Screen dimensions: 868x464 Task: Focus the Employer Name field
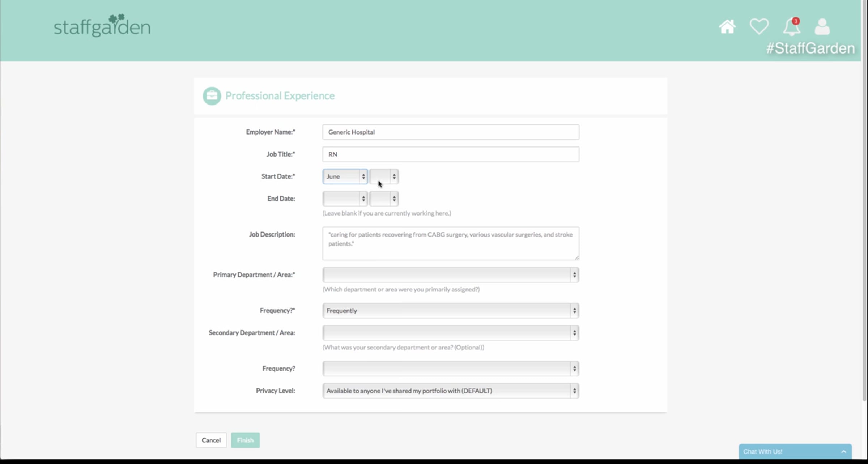pos(450,132)
